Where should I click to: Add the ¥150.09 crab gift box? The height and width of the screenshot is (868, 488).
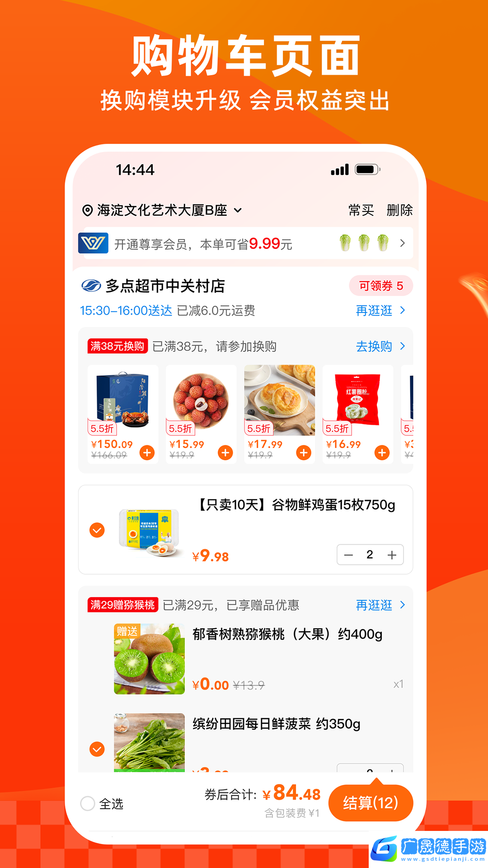pos(147,453)
